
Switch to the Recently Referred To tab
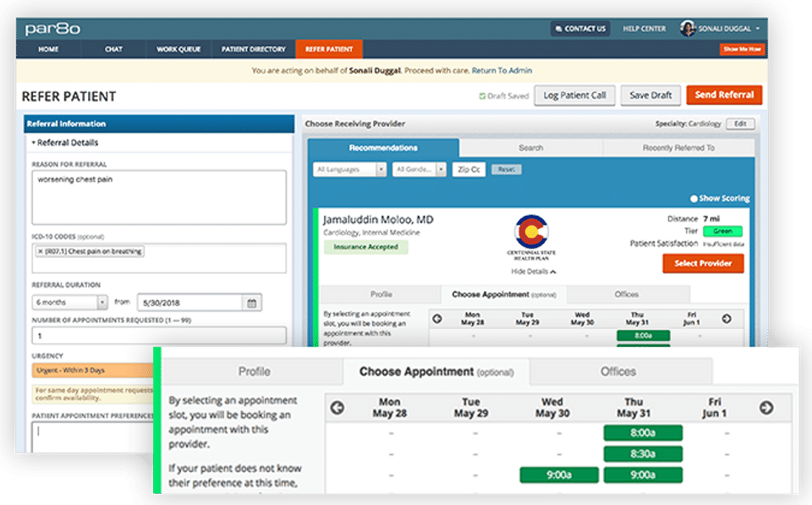(678, 148)
